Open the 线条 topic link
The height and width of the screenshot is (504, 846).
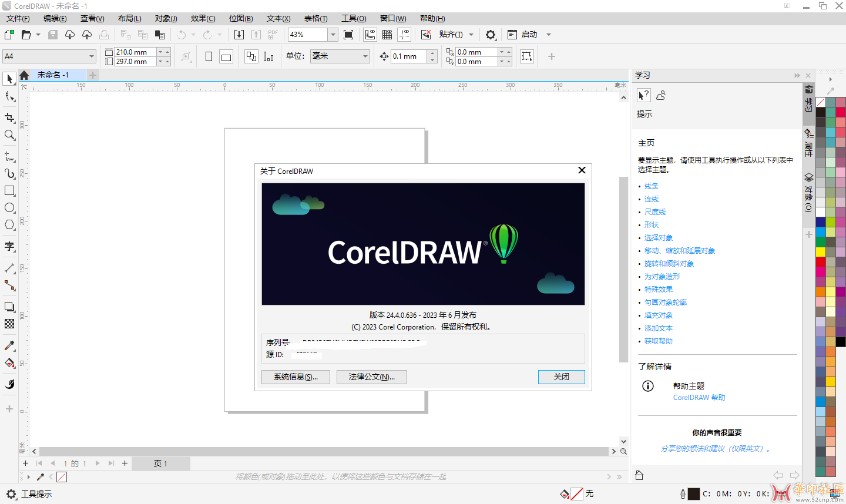(x=652, y=186)
